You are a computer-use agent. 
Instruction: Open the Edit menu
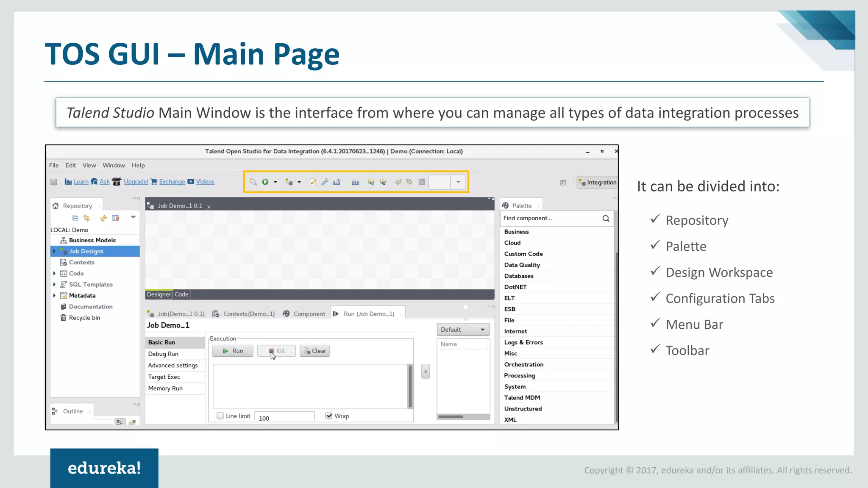[x=71, y=165]
